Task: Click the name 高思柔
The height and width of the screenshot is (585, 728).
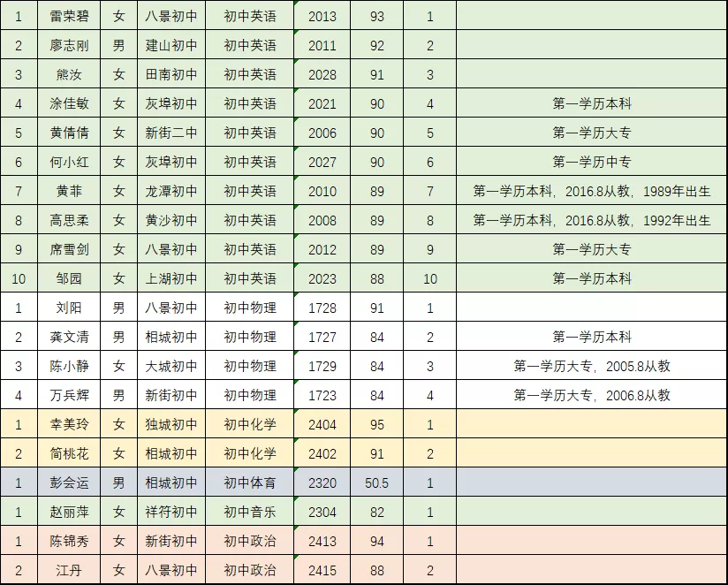Action: tap(69, 220)
